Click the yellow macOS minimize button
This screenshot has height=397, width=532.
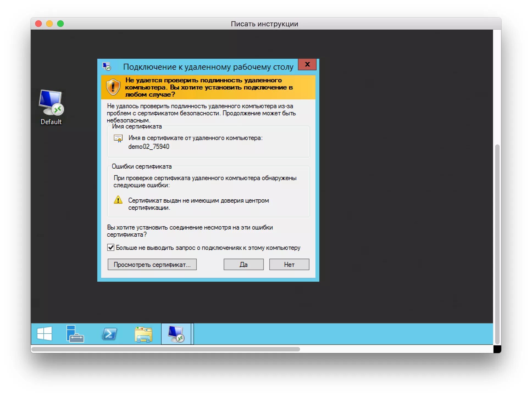pyautogui.click(x=49, y=24)
